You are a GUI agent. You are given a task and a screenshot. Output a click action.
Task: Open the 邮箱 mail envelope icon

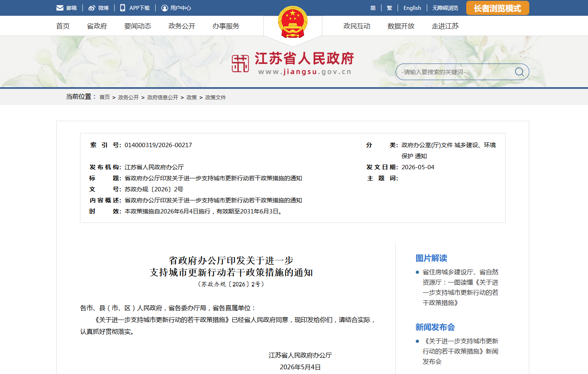(x=60, y=8)
